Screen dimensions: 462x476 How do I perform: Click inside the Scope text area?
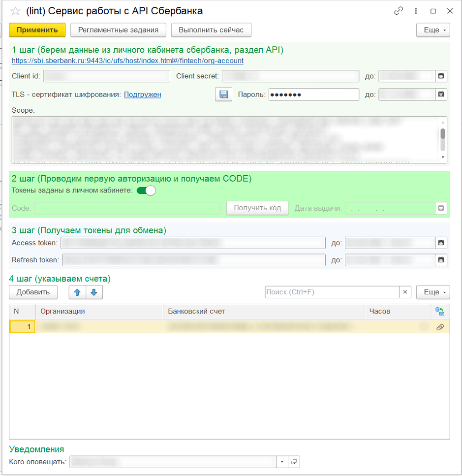226,140
